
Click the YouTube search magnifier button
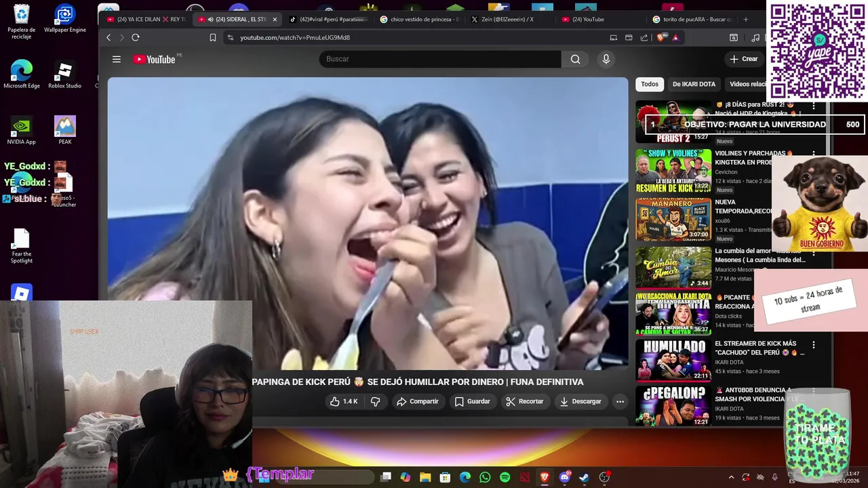click(575, 59)
